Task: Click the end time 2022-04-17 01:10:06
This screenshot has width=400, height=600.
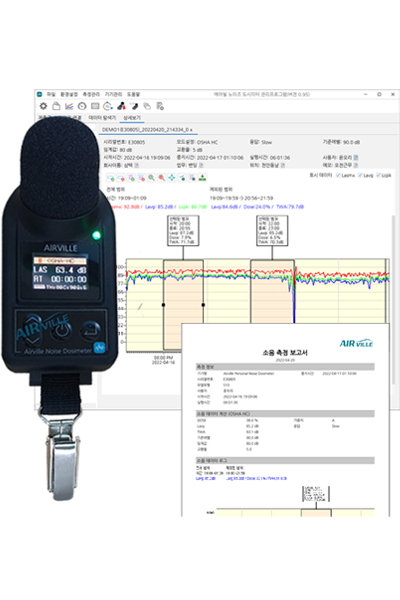Action: [220, 158]
